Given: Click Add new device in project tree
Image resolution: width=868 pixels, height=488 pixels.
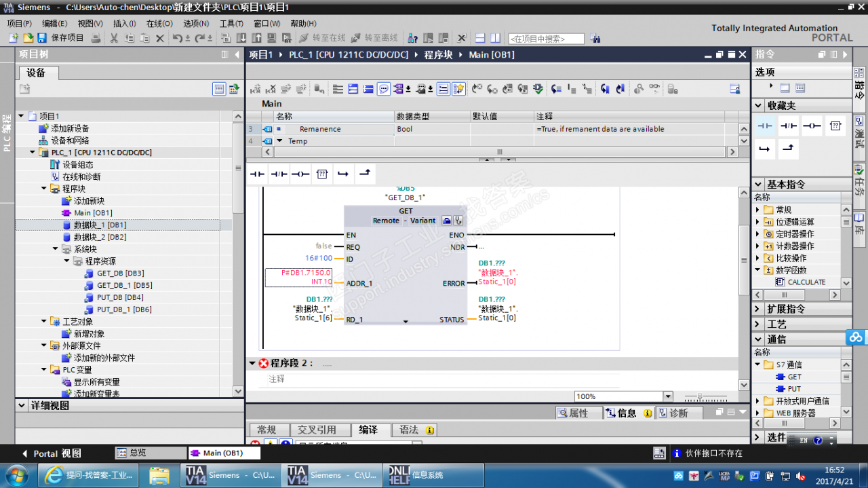Looking at the screenshot, I should click(x=70, y=128).
